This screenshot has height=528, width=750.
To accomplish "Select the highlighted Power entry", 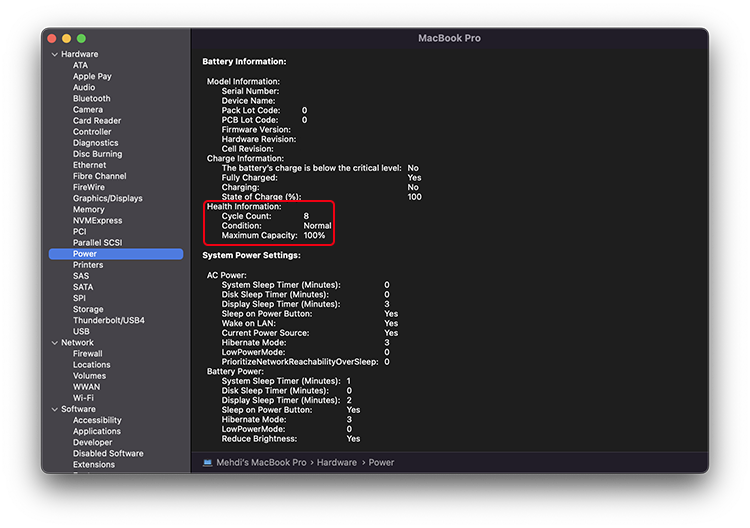I will coord(116,254).
